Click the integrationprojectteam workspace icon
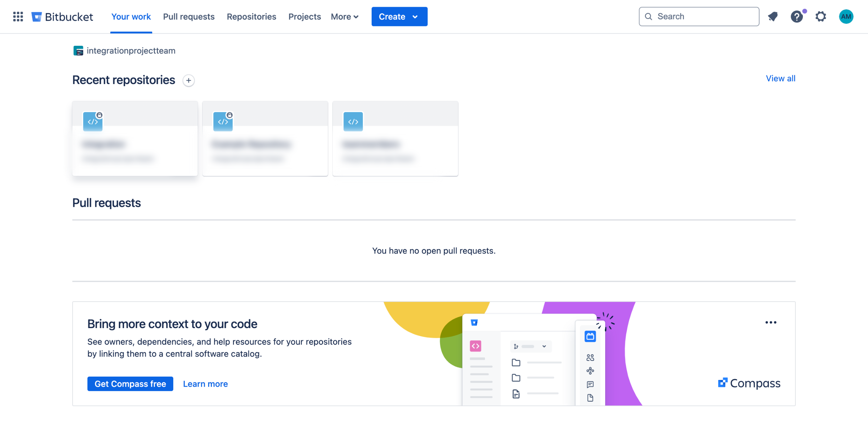The width and height of the screenshot is (868, 423). 78,51
